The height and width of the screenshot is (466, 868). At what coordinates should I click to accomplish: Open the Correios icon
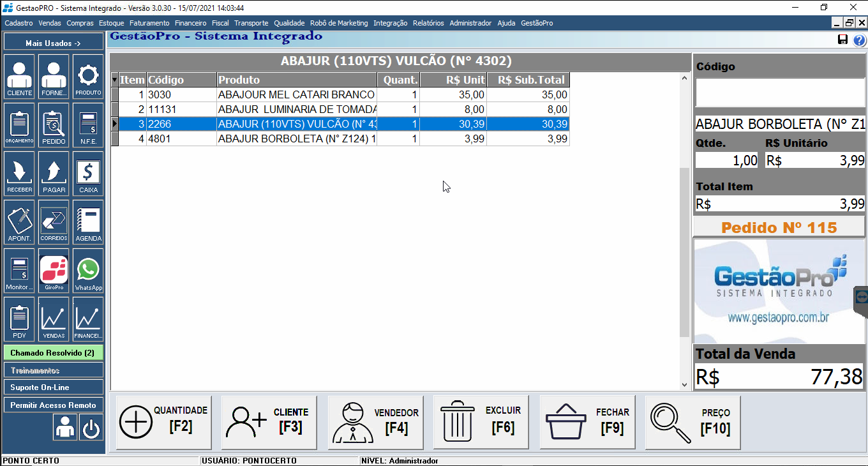(x=54, y=223)
